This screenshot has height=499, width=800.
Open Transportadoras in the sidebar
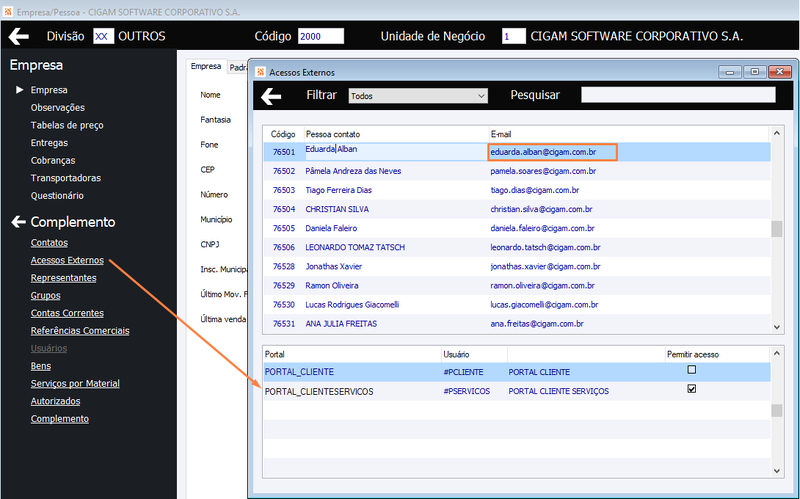pyautogui.click(x=66, y=178)
